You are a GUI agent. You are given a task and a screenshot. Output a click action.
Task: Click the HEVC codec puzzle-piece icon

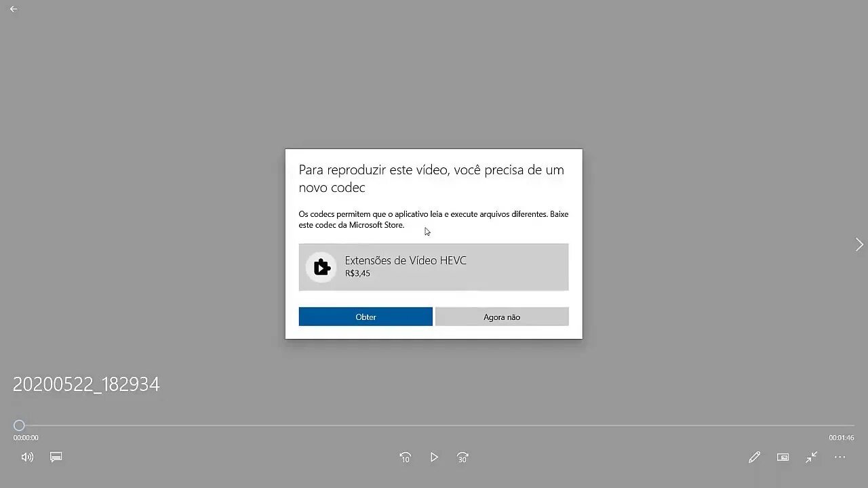[321, 267]
